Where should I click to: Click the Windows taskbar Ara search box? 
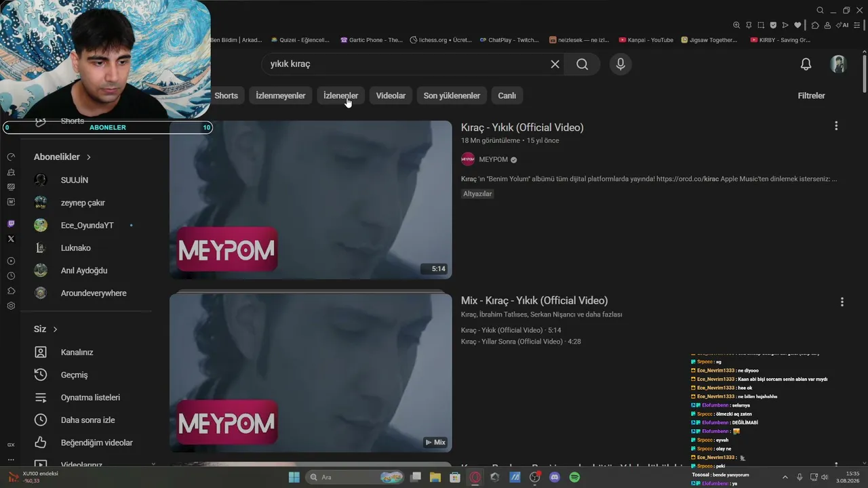(355, 477)
